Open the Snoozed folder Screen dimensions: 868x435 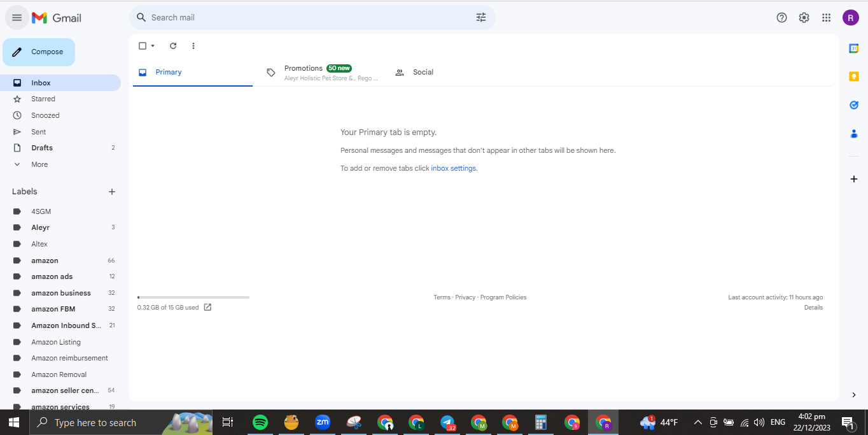click(x=60, y=116)
